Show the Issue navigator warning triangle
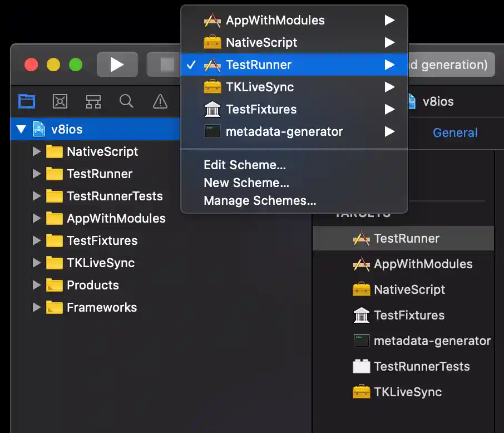The height and width of the screenshot is (433, 504). [x=160, y=101]
